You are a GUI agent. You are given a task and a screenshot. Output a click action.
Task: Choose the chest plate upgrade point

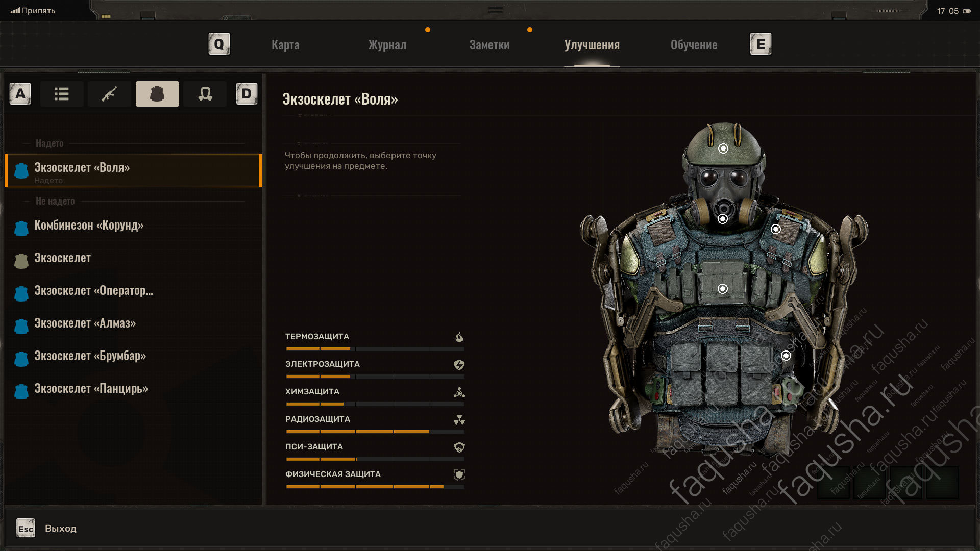point(723,289)
